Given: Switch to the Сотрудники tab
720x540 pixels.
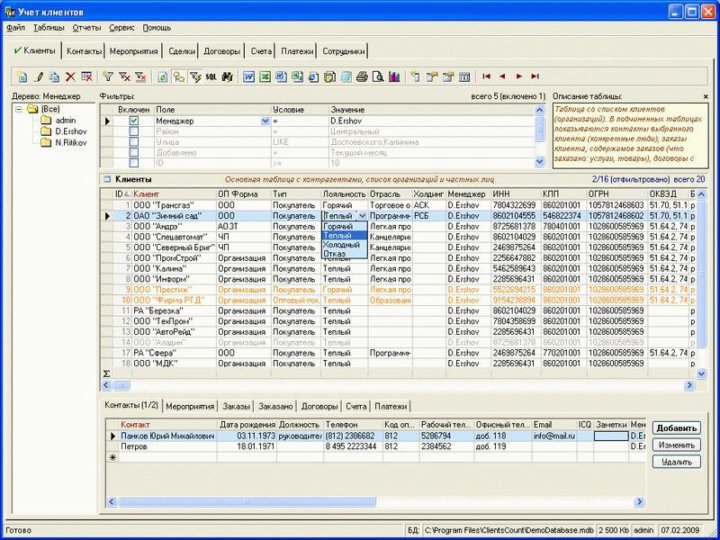Looking at the screenshot, I should [x=343, y=51].
